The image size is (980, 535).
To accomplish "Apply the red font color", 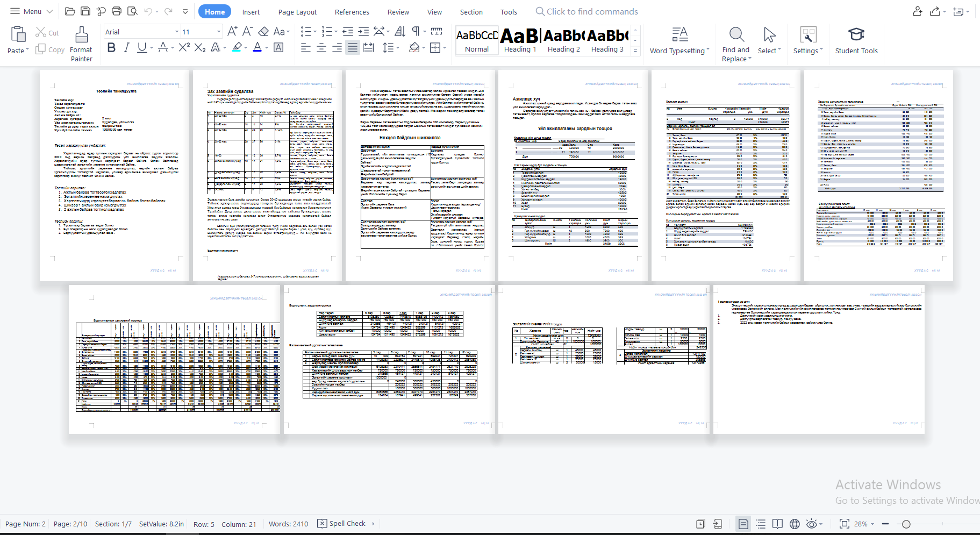I will pyautogui.click(x=257, y=47).
